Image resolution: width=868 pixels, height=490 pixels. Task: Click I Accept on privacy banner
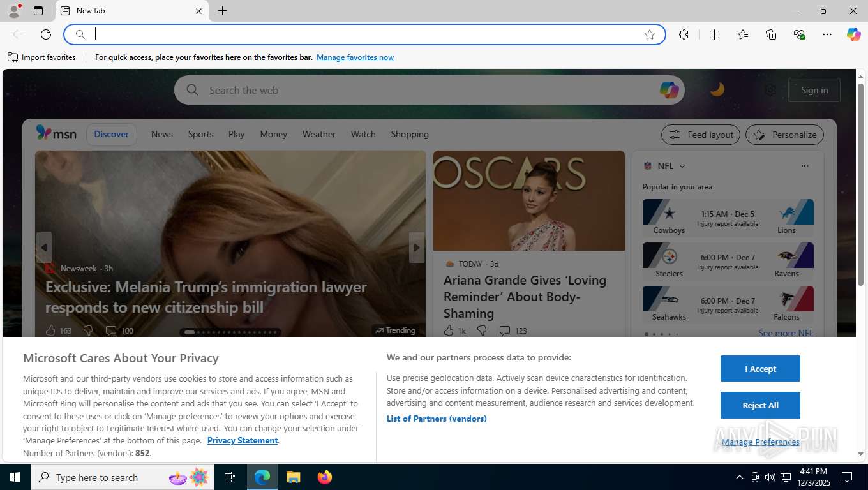point(760,369)
